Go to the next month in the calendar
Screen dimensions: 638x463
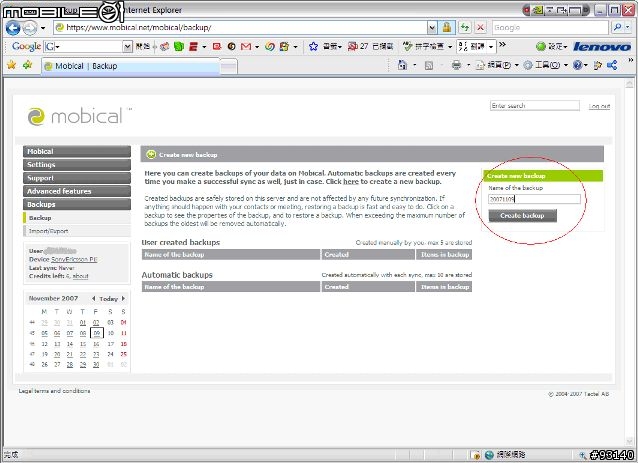point(123,298)
